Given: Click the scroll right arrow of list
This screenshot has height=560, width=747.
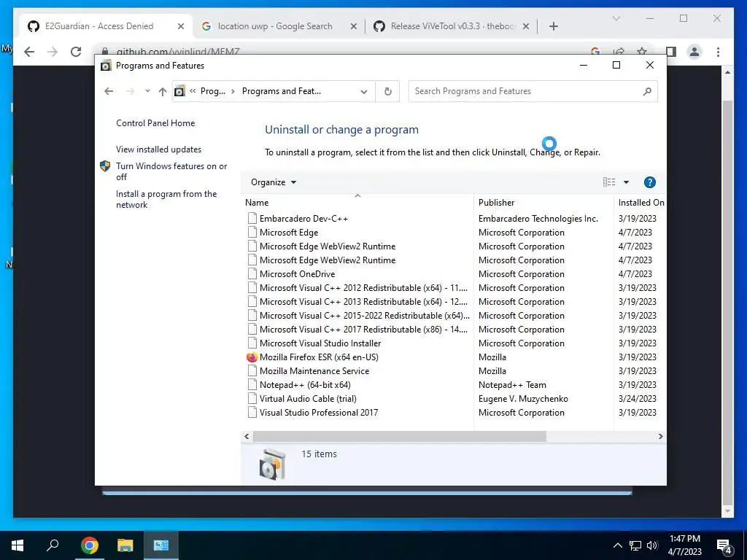Looking at the screenshot, I should pyautogui.click(x=660, y=436).
